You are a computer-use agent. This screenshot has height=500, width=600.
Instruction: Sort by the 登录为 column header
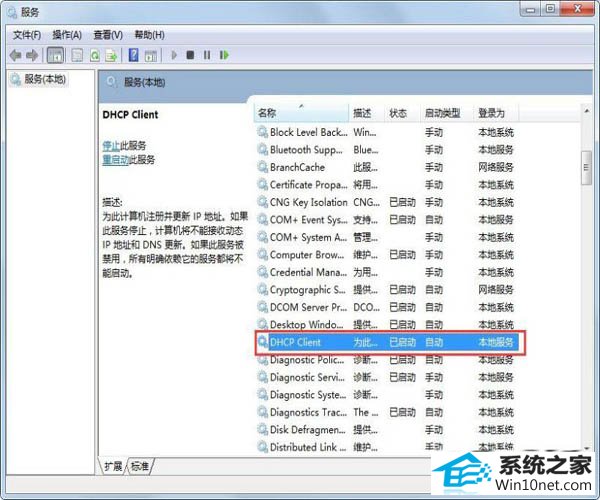[x=496, y=113]
